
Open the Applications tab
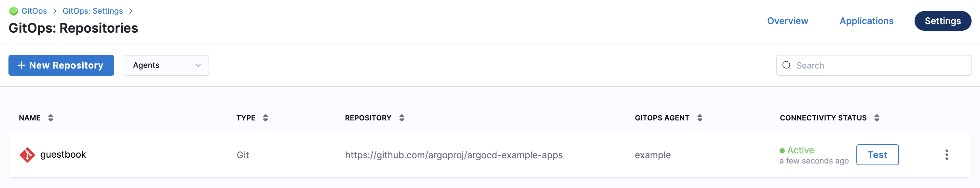pos(866,21)
